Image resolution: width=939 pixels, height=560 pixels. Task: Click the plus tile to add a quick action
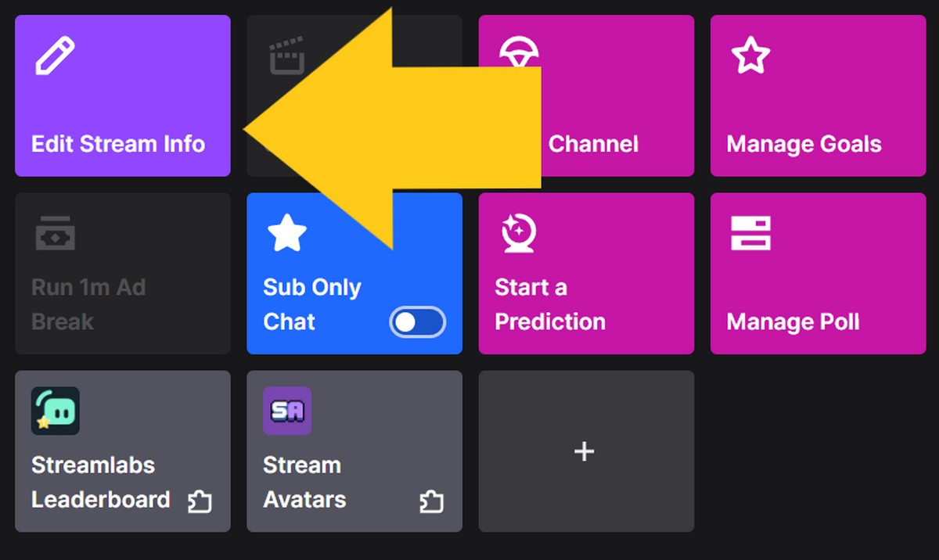point(585,451)
